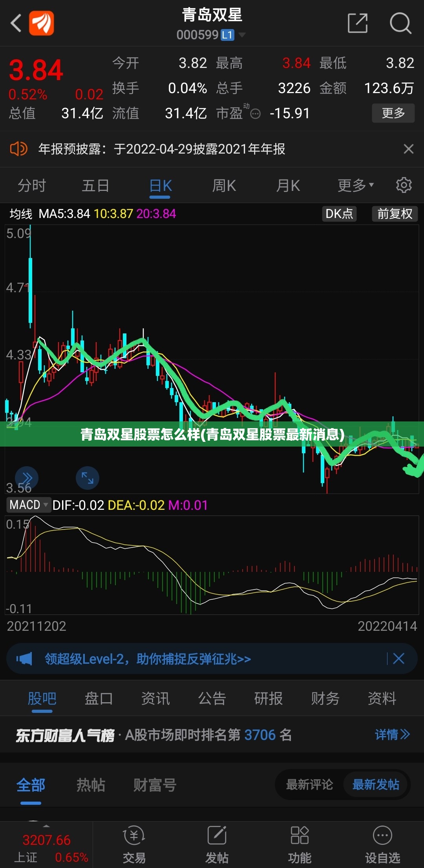Switch to 月K chart tab
This screenshot has width=424, height=868.
click(288, 185)
